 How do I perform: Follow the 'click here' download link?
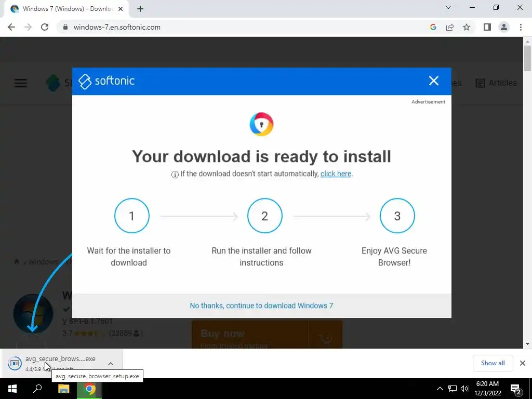[336, 174]
